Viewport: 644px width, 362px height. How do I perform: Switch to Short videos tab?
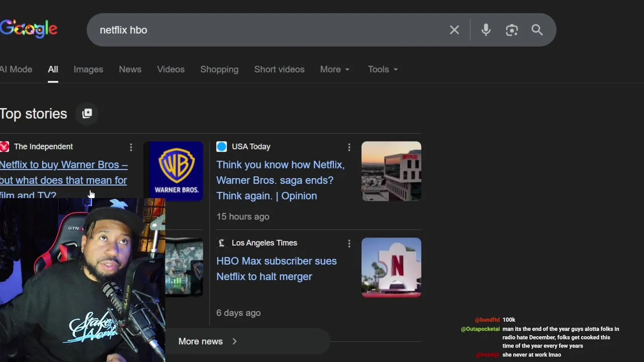coord(279,69)
